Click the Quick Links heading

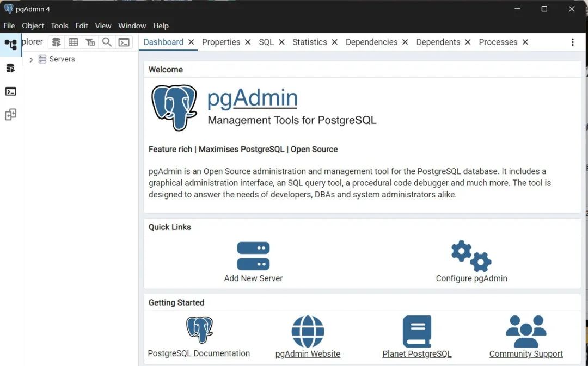tap(170, 227)
